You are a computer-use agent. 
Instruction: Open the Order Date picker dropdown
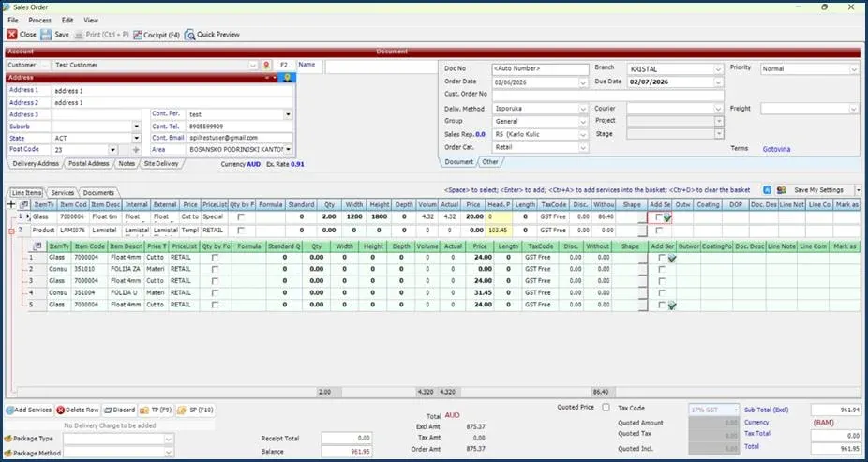pyautogui.click(x=583, y=82)
